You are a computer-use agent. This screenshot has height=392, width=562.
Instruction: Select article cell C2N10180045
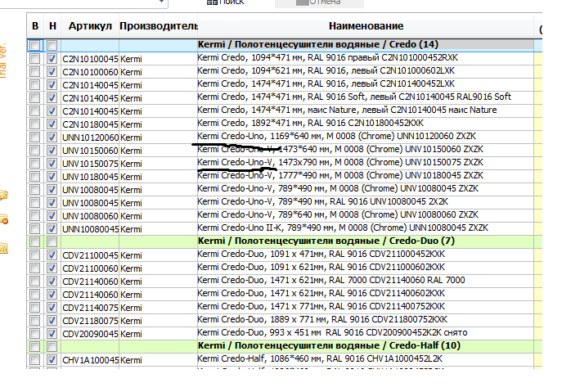(x=90, y=124)
